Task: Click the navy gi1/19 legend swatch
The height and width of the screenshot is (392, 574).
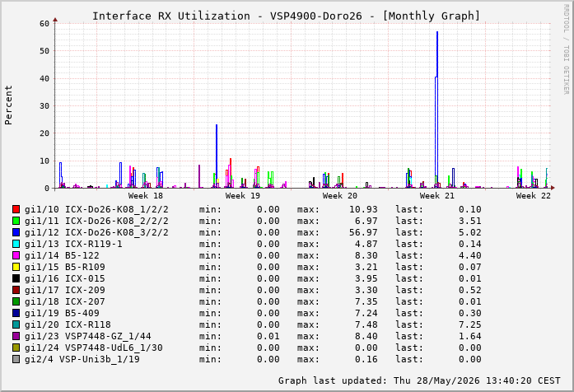Action: (16, 313)
